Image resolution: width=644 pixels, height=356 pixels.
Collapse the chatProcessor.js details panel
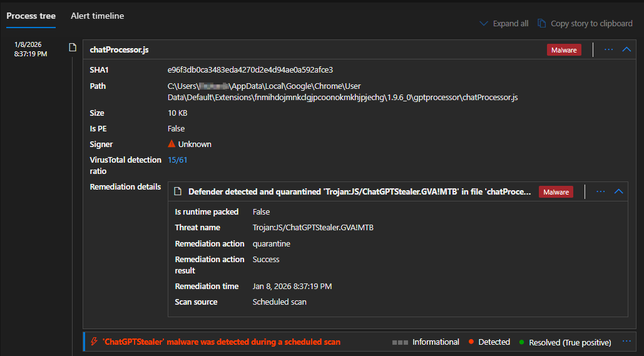pyautogui.click(x=626, y=49)
